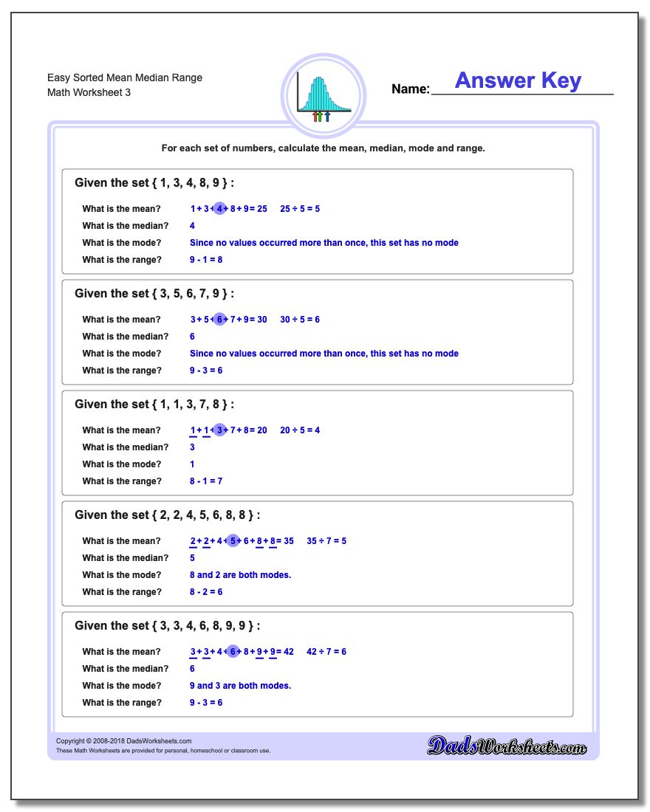Click 'What is the mode?' for set { 1, 1, 3, 7, 8 }
Image resolution: width=650 pixels, height=812 pixels.
pyautogui.click(x=122, y=464)
